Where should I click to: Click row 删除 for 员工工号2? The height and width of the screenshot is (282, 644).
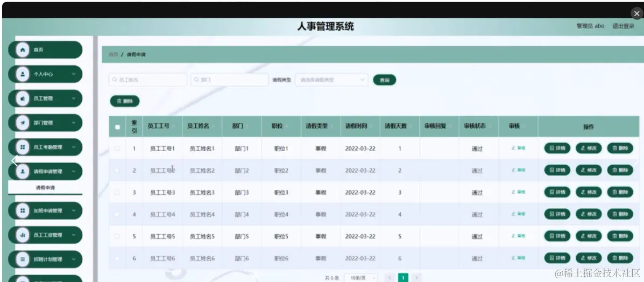[x=620, y=170]
